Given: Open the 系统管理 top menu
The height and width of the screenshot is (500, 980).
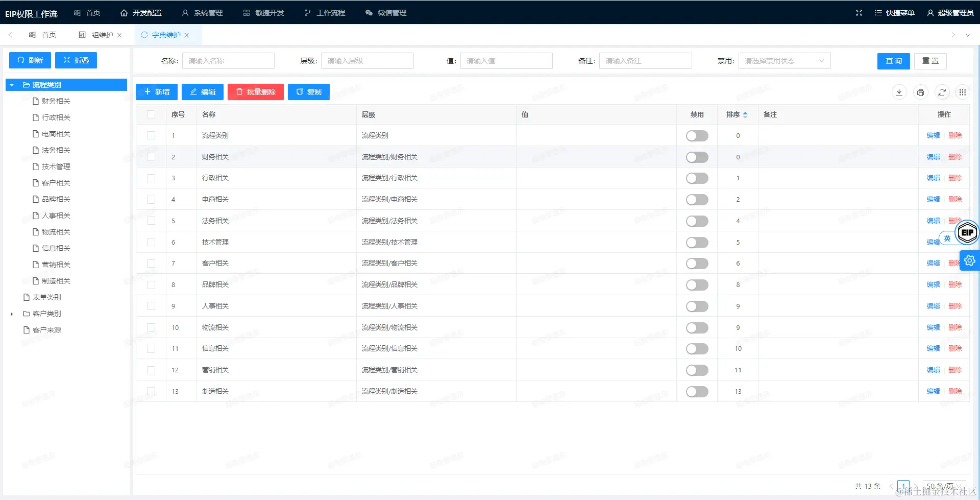Looking at the screenshot, I should 202,13.
